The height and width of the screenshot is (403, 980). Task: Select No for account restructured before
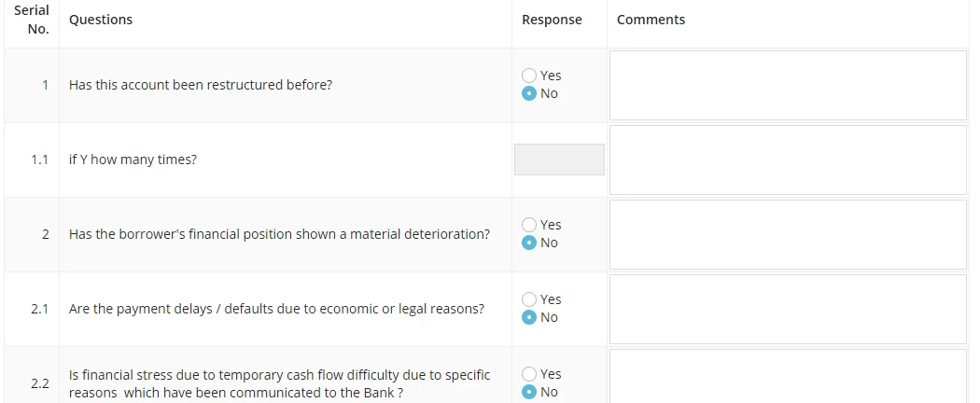[529, 93]
